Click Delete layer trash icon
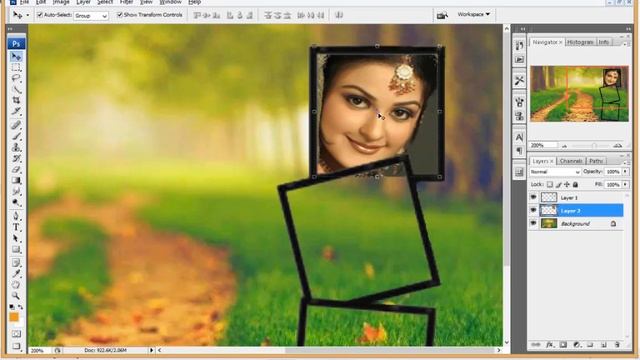The height and width of the screenshot is (360, 640). [617, 345]
